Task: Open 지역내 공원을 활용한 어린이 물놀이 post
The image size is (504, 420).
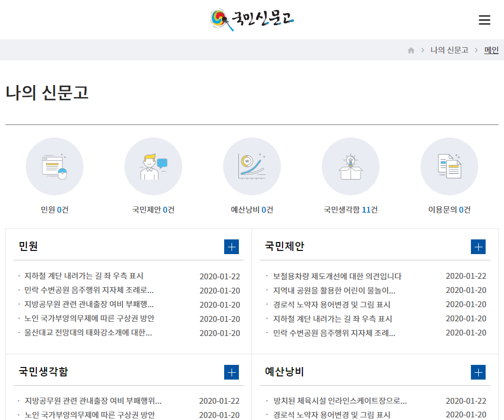Action: [334, 290]
